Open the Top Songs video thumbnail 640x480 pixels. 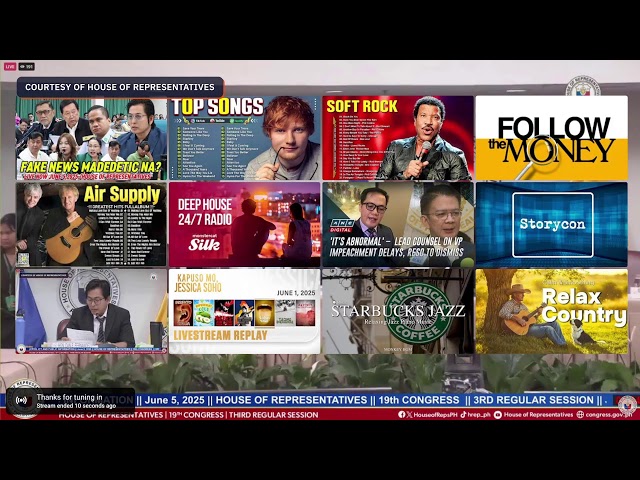click(x=244, y=138)
